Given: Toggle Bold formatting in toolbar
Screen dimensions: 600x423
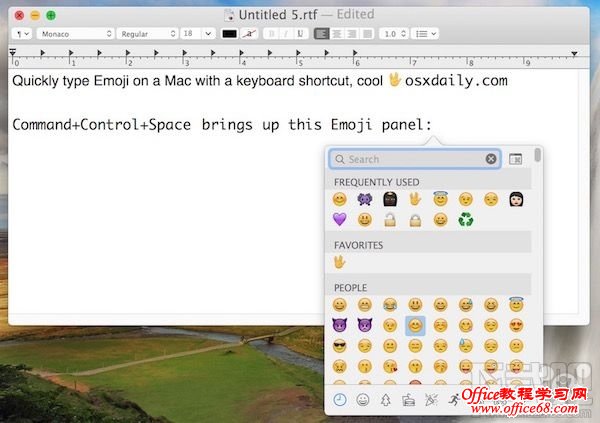Looking at the screenshot, I should click(271, 34).
